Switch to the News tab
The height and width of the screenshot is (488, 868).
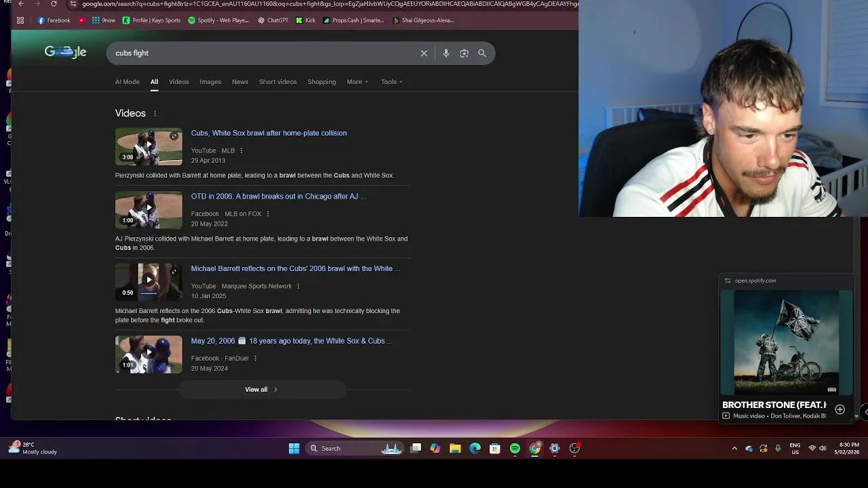pyautogui.click(x=240, y=82)
